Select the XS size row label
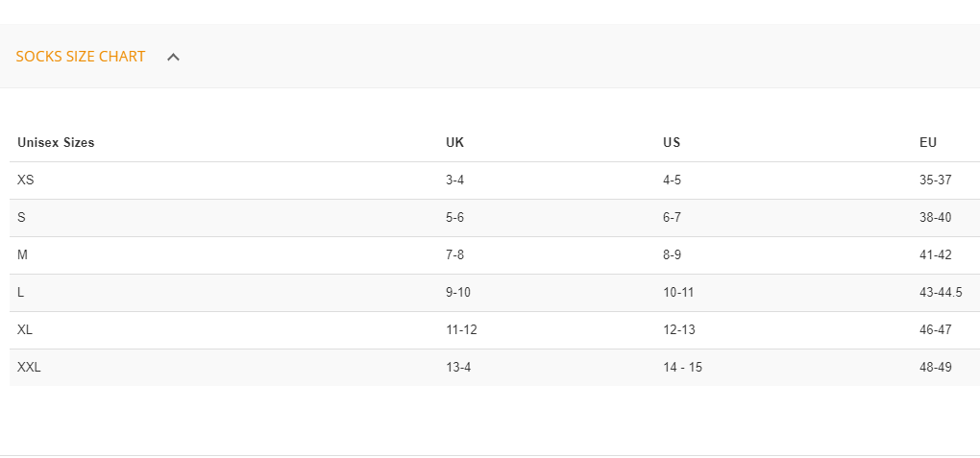 click(x=26, y=180)
